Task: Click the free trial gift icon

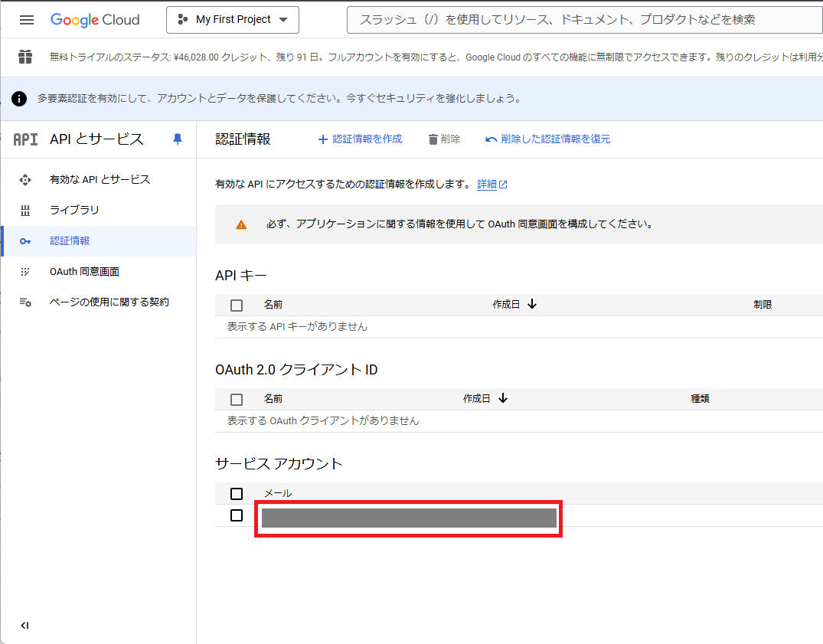Action: (25, 57)
